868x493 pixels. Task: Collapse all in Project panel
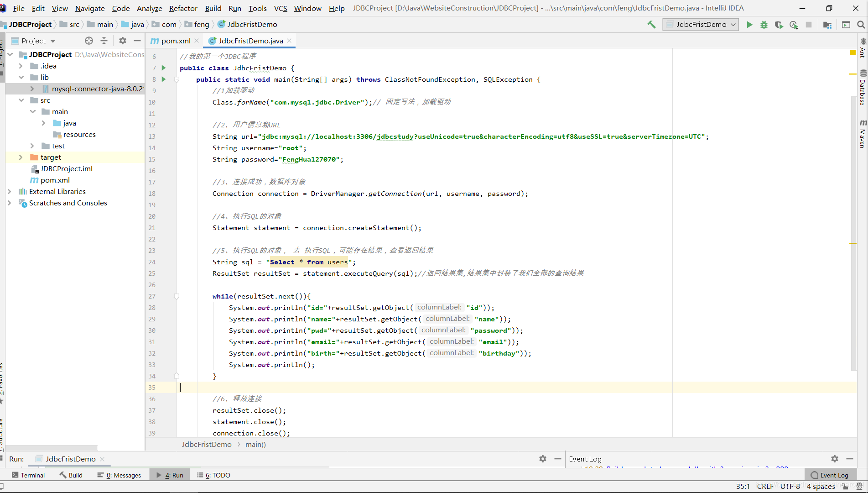click(104, 41)
